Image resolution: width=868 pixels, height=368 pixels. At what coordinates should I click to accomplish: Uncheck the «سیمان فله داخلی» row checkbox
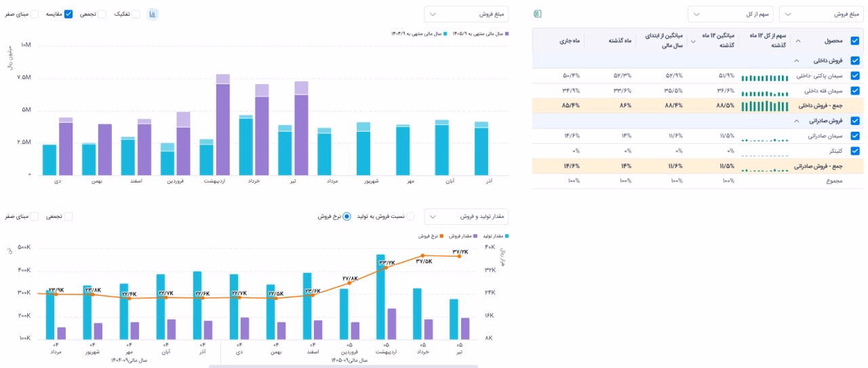854,90
